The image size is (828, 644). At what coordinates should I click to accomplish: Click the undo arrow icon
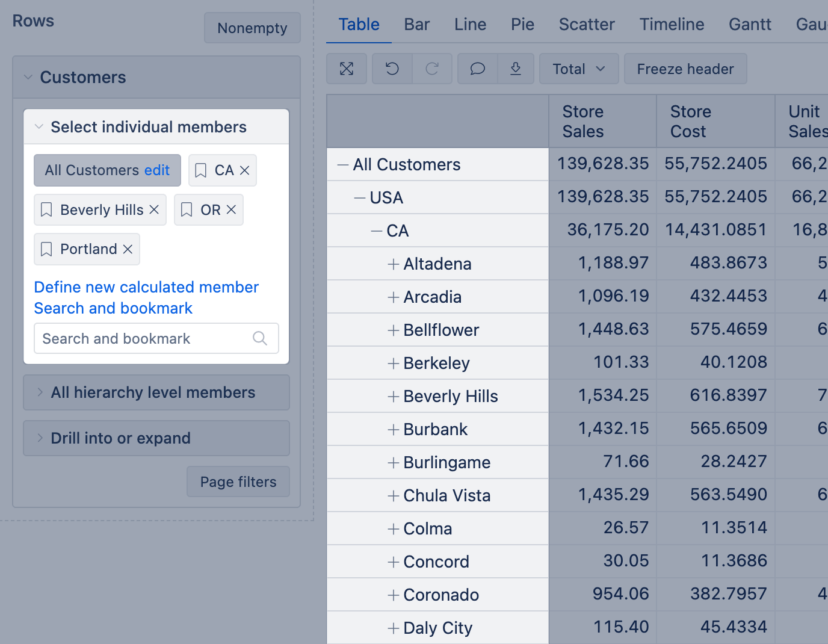tap(392, 69)
